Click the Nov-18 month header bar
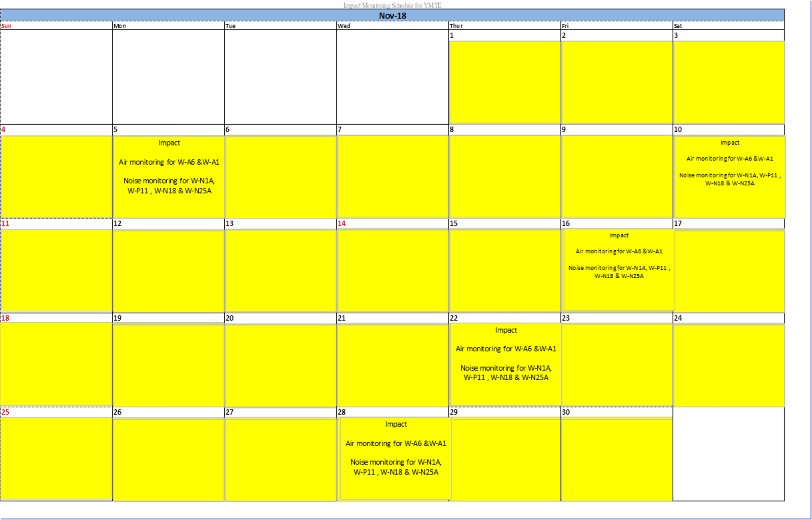The image size is (812, 520). 392,16
